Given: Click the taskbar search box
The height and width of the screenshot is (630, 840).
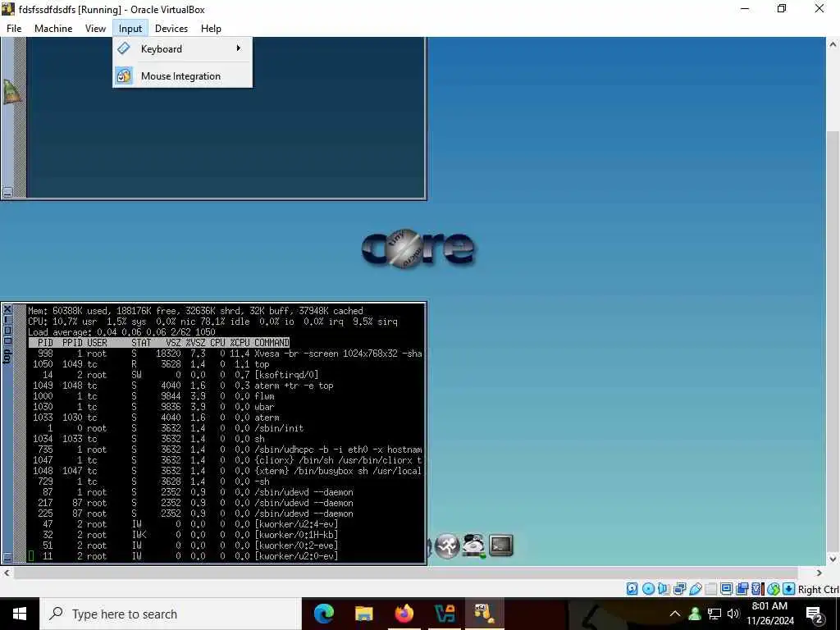Looking at the screenshot, I should [171, 614].
